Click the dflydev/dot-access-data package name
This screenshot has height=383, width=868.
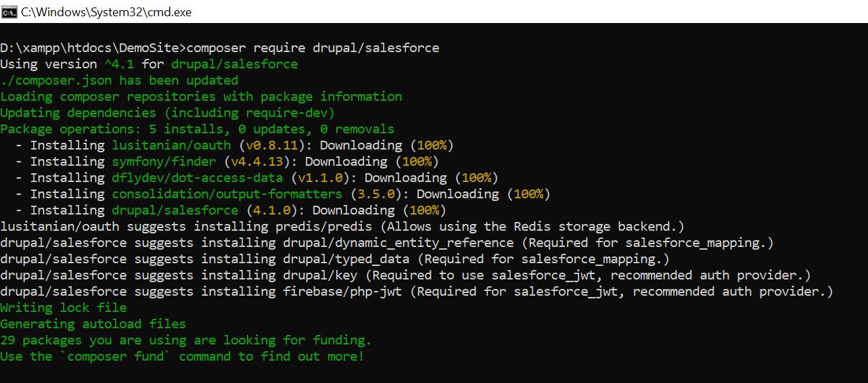coord(198,178)
